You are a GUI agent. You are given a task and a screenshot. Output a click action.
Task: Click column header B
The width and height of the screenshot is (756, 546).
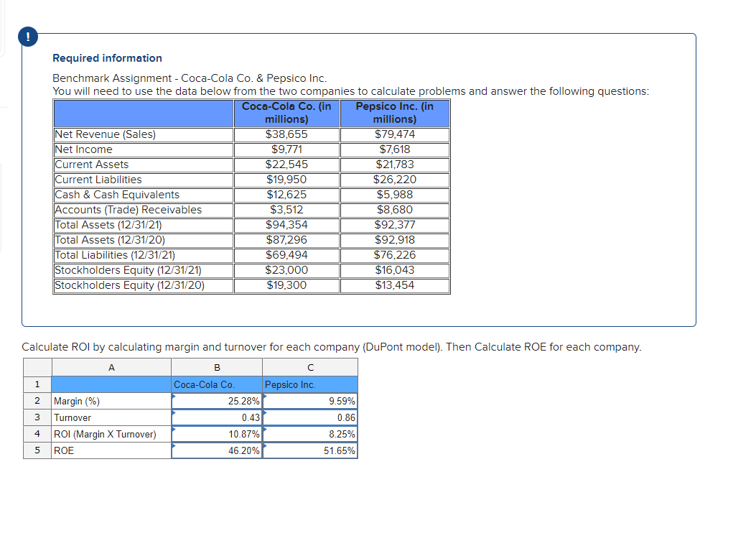(216, 367)
